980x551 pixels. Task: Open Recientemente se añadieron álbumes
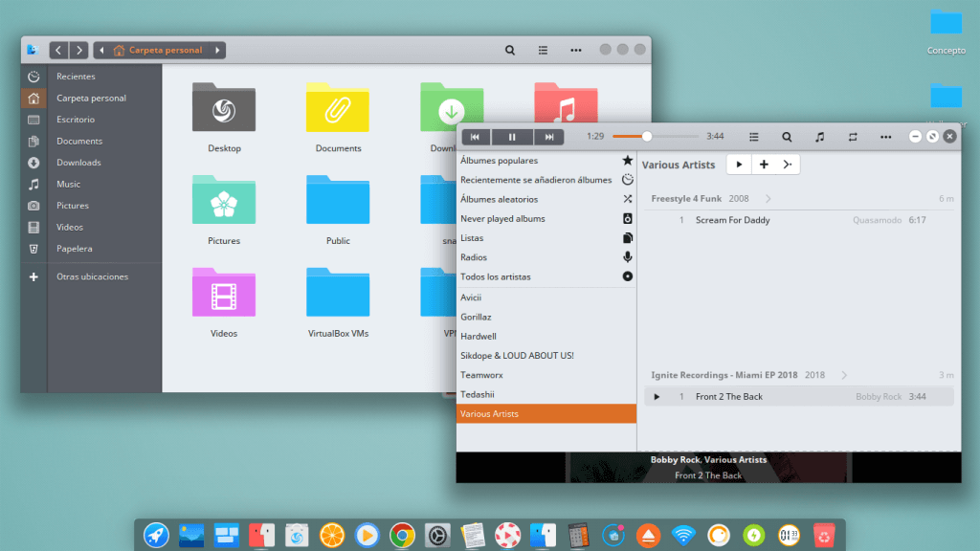point(546,180)
